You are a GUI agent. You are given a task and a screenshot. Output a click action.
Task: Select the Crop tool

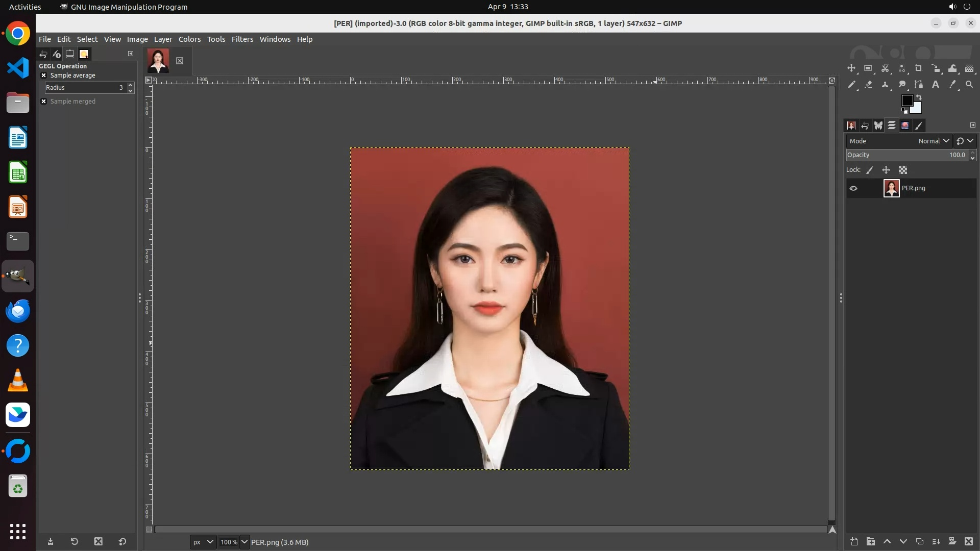(x=919, y=68)
